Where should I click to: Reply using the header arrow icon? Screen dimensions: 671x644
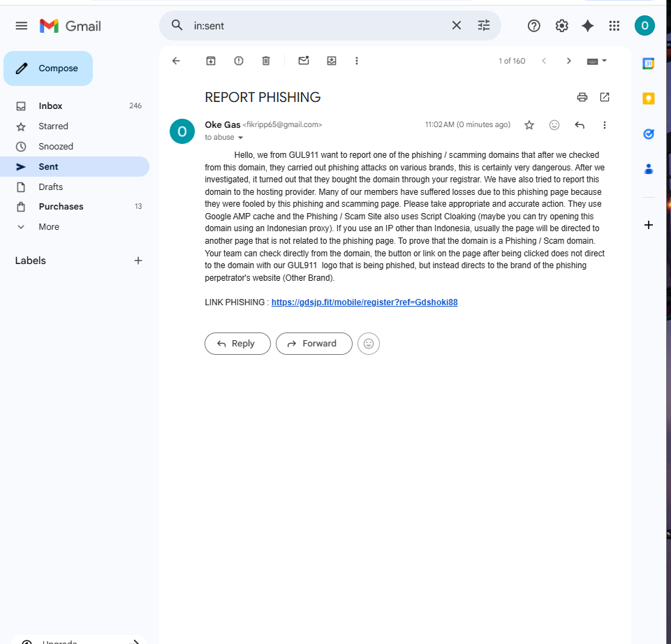[580, 125]
